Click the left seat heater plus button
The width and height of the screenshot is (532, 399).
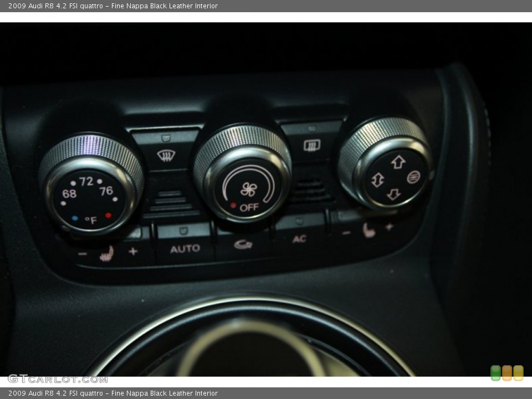(x=133, y=252)
